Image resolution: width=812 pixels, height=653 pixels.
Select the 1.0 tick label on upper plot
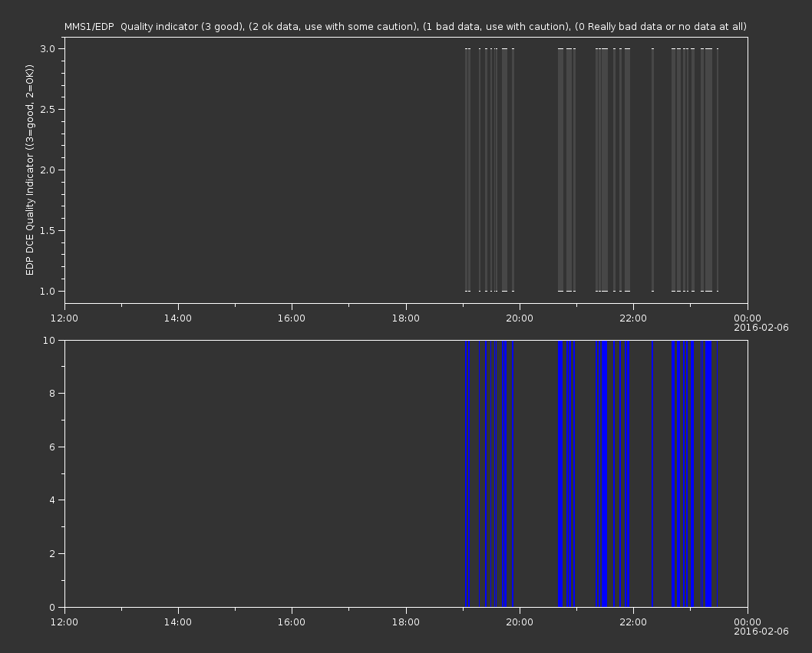(48, 291)
